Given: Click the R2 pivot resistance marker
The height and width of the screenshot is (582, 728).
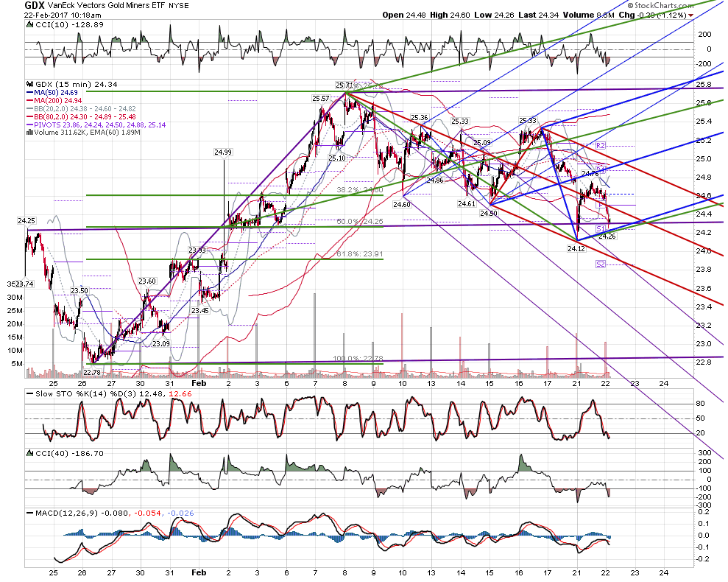Looking at the screenshot, I should [x=601, y=146].
